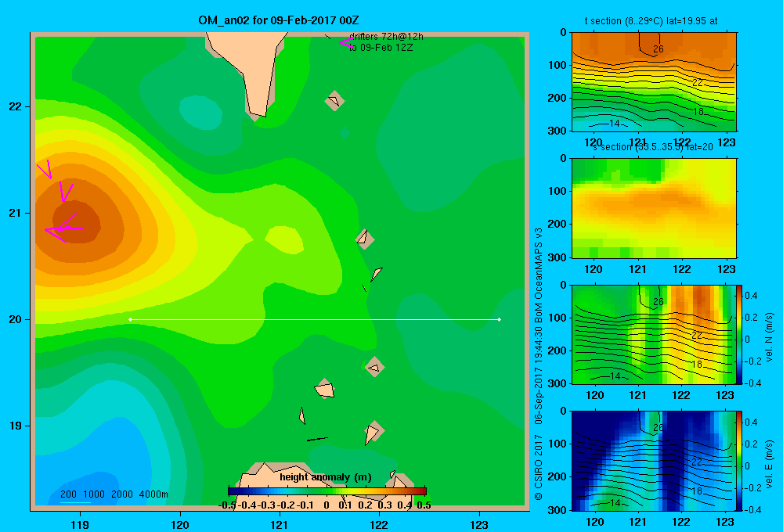783x532 pixels.
Task: Click the eastward velocity section plot
Action: tap(654, 461)
